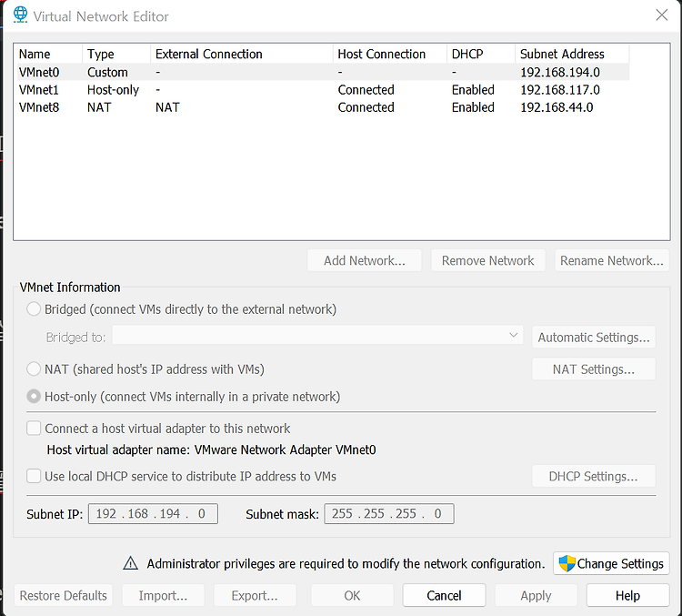The image size is (682, 616).
Task: Open DHCP Settings
Action: [594, 476]
